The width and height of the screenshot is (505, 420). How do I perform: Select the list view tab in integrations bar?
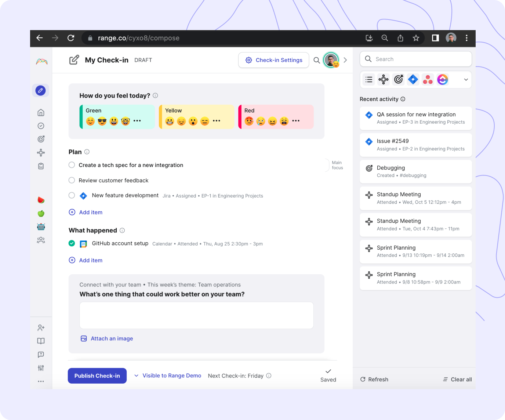click(369, 79)
